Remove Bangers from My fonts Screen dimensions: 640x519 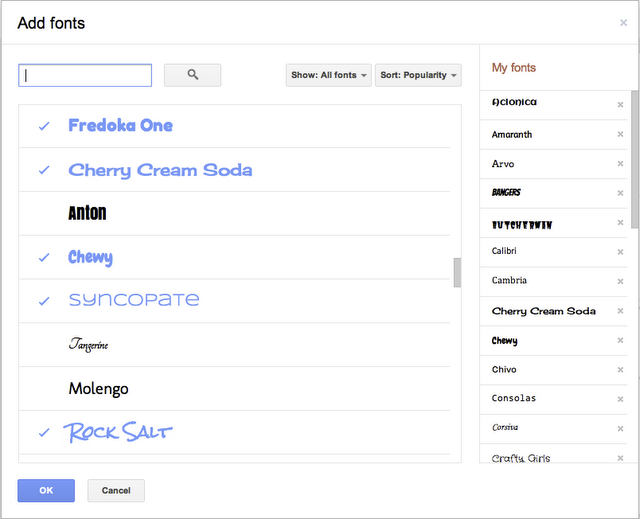click(620, 193)
